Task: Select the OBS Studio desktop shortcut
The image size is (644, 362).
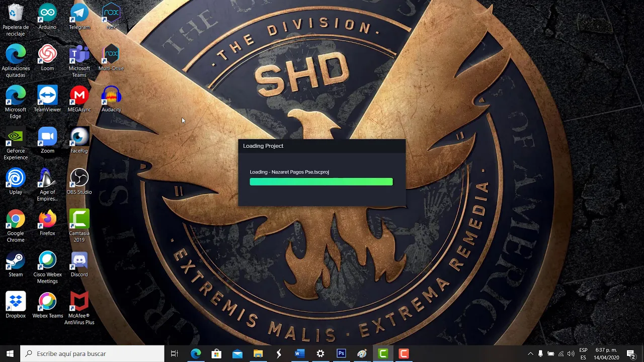Action: [x=79, y=182]
